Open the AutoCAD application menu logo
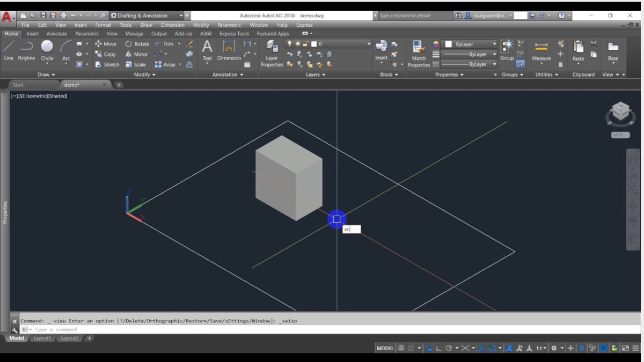644x362 pixels. click(x=7, y=18)
